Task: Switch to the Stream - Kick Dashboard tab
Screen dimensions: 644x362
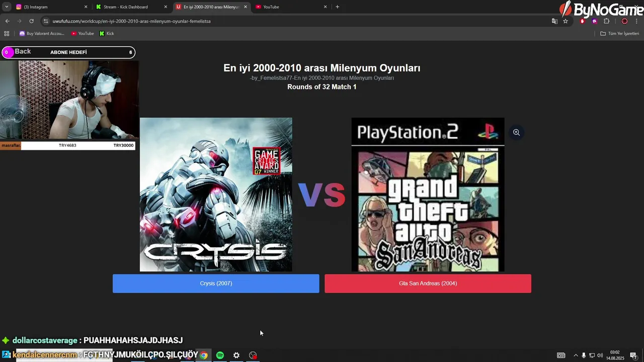Action: point(132,7)
